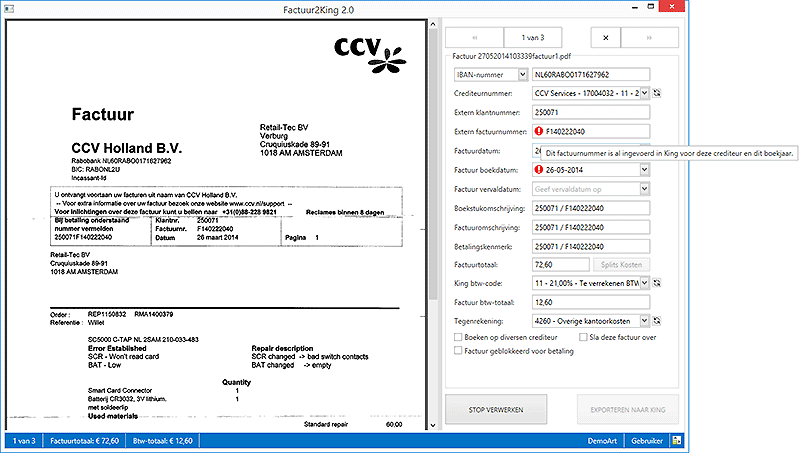This screenshot has width=800, height=453.
Task: Edit the Extern klantnummer field
Action: point(591,112)
